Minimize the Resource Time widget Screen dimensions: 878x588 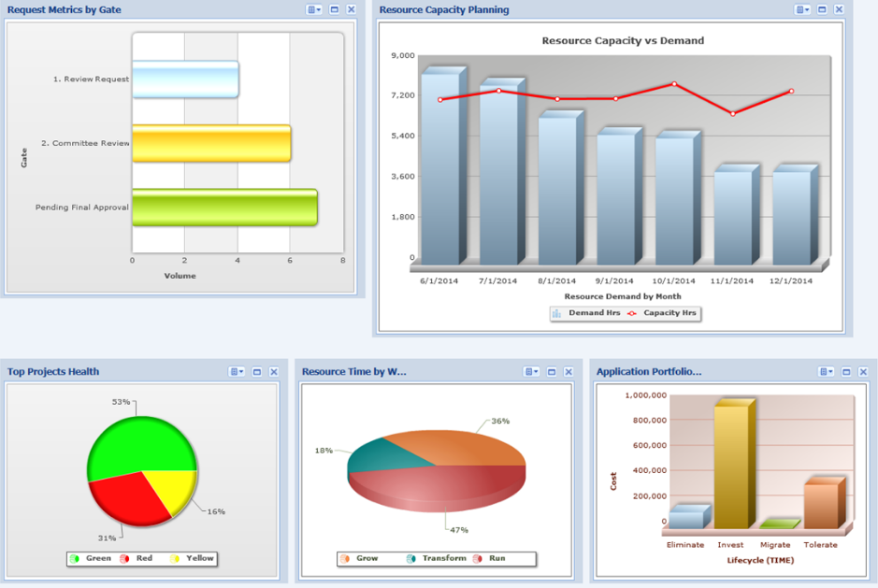coord(552,371)
